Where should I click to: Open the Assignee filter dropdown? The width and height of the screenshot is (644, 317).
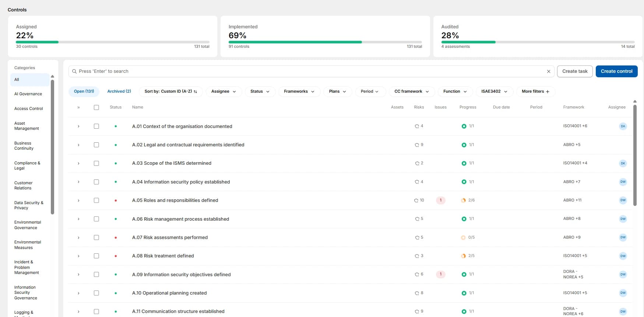tap(224, 92)
